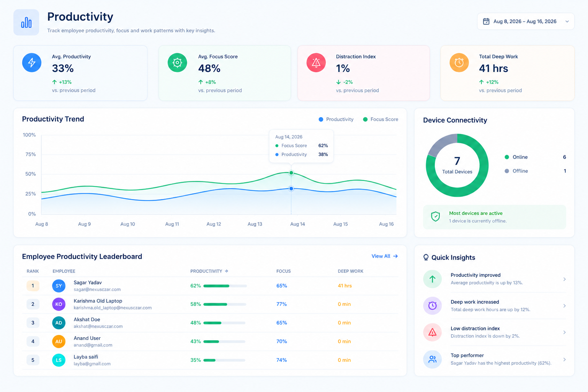This screenshot has height=392, width=588.
Task: Click Karishma's 58% productivity bar
Action: [225, 304]
